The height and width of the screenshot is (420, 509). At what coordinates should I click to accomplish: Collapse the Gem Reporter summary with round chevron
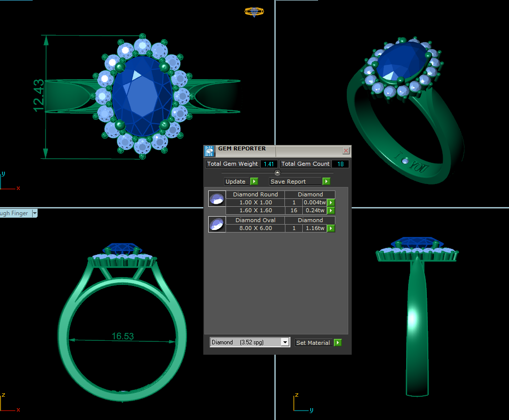click(277, 173)
